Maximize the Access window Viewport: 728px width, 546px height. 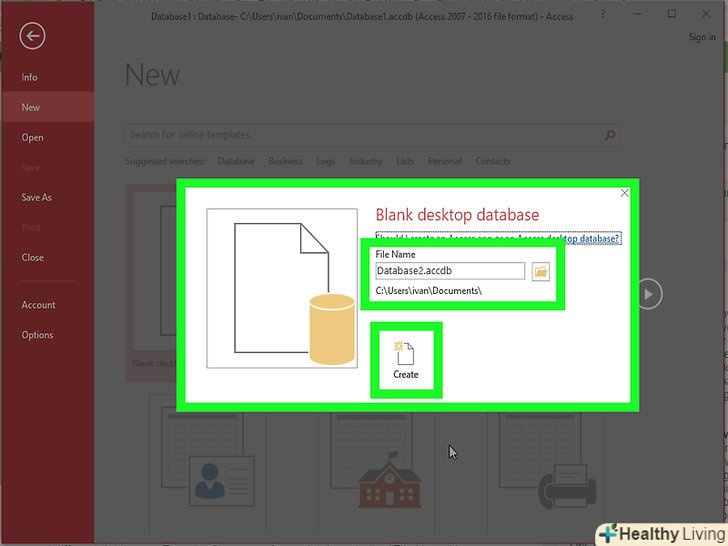tap(671, 14)
